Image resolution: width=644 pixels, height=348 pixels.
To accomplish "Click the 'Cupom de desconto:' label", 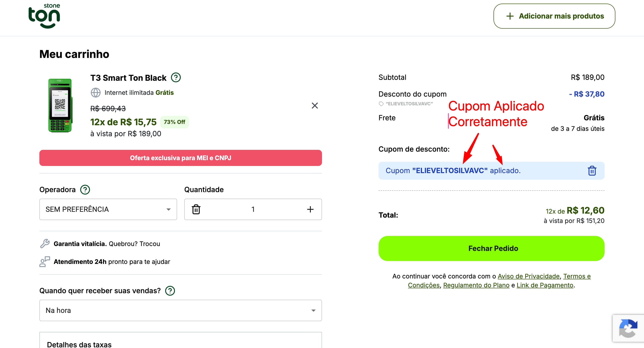I will [x=414, y=149].
